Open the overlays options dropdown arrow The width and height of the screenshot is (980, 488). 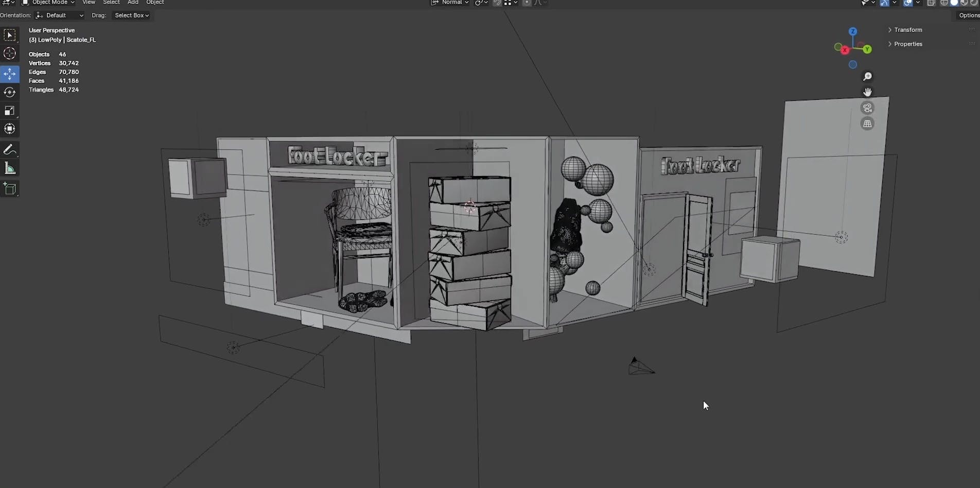coord(918,3)
